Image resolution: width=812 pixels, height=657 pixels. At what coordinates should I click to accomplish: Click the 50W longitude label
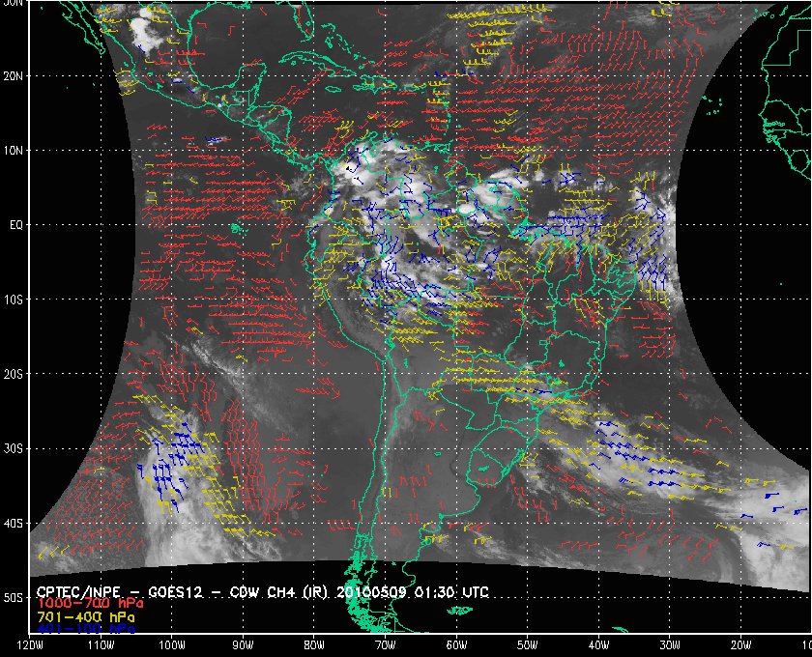pos(527,645)
